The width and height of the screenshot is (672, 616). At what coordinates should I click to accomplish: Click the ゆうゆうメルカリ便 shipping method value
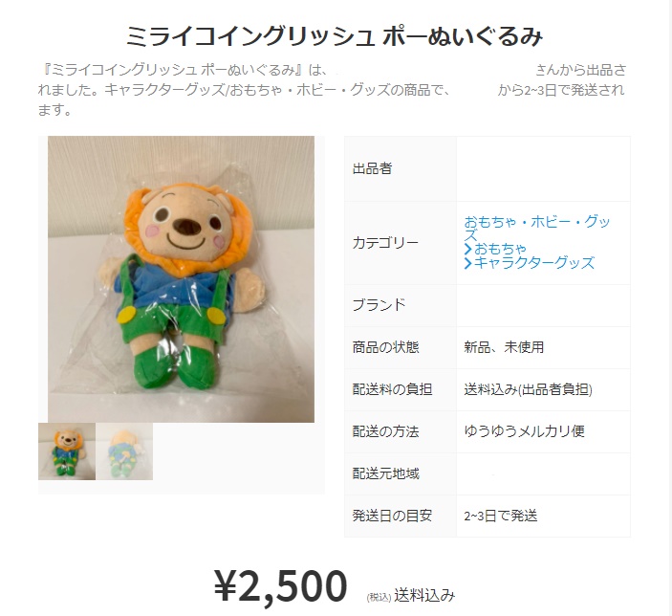524,431
